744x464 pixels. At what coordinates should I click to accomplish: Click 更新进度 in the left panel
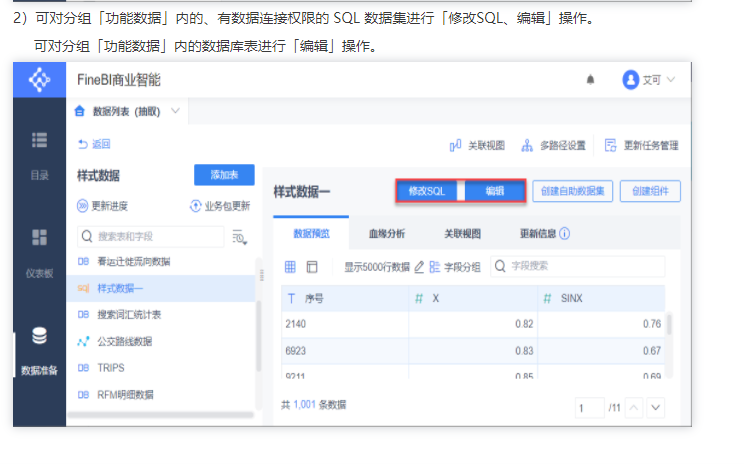coord(102,206)
